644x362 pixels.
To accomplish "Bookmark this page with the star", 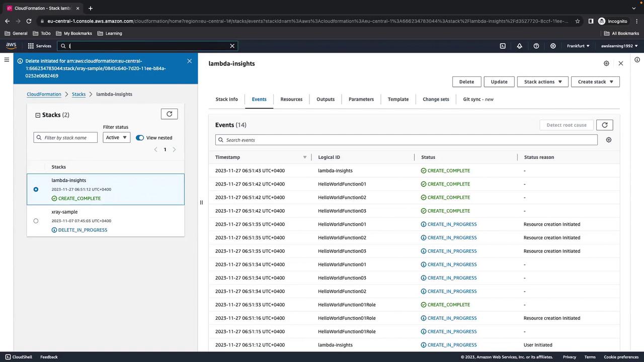I will coord(578,21).
